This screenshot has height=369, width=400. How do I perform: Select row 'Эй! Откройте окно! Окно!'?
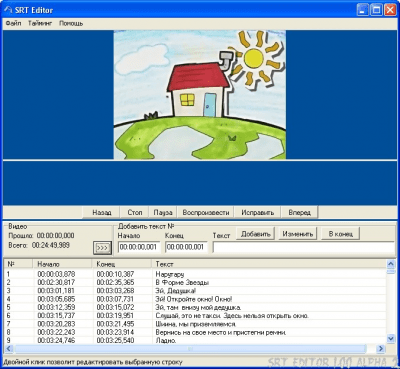[x=195, y=299]
